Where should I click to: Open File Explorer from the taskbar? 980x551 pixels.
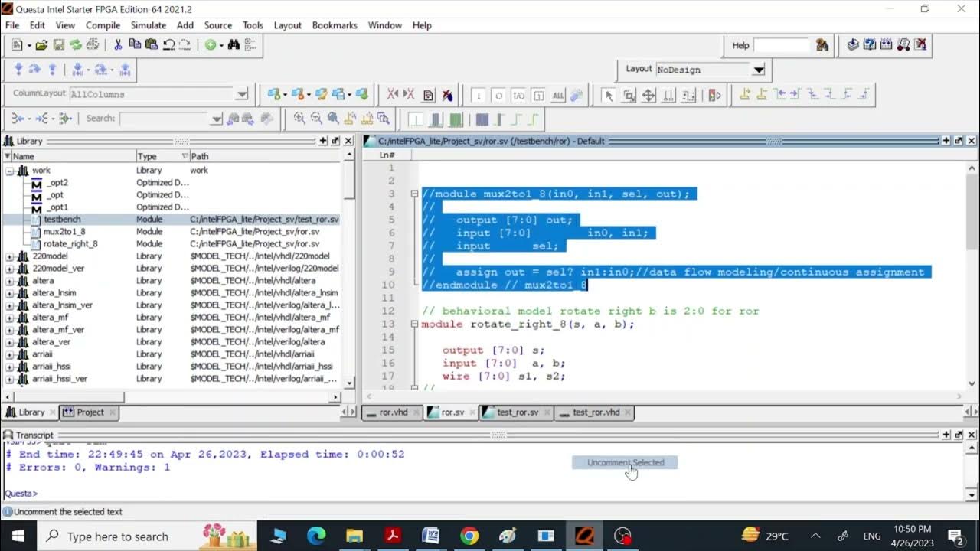(x=354, y=536)
